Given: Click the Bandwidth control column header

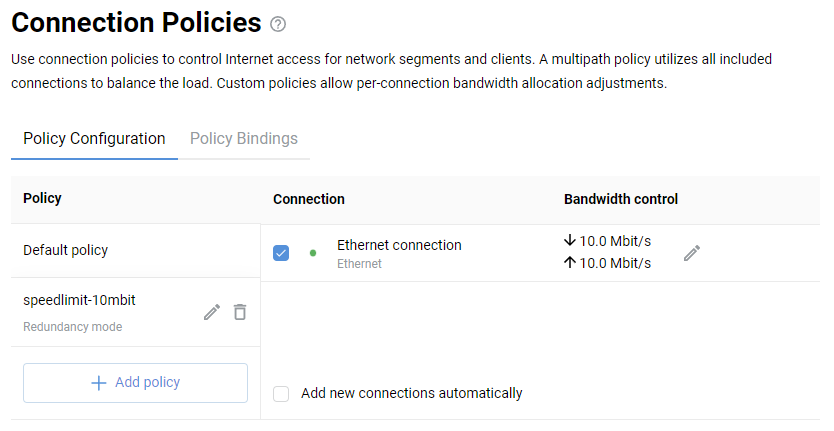Looking at the screenshot, I should (x=621, y=199).
